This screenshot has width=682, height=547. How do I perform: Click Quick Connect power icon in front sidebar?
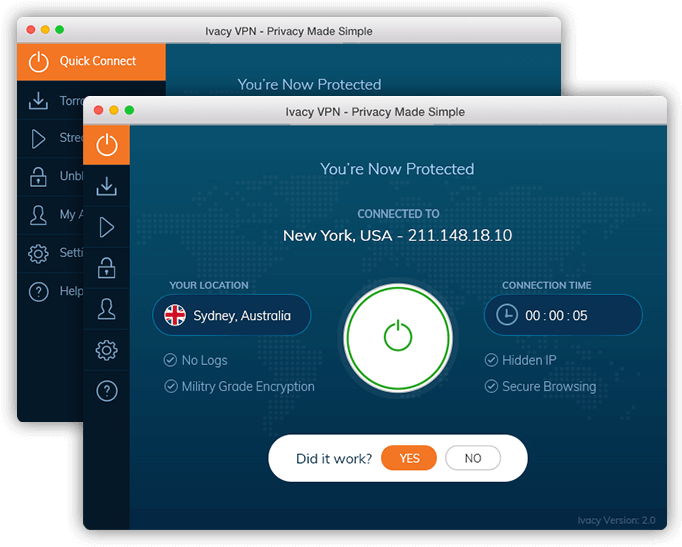click(107, 145)
